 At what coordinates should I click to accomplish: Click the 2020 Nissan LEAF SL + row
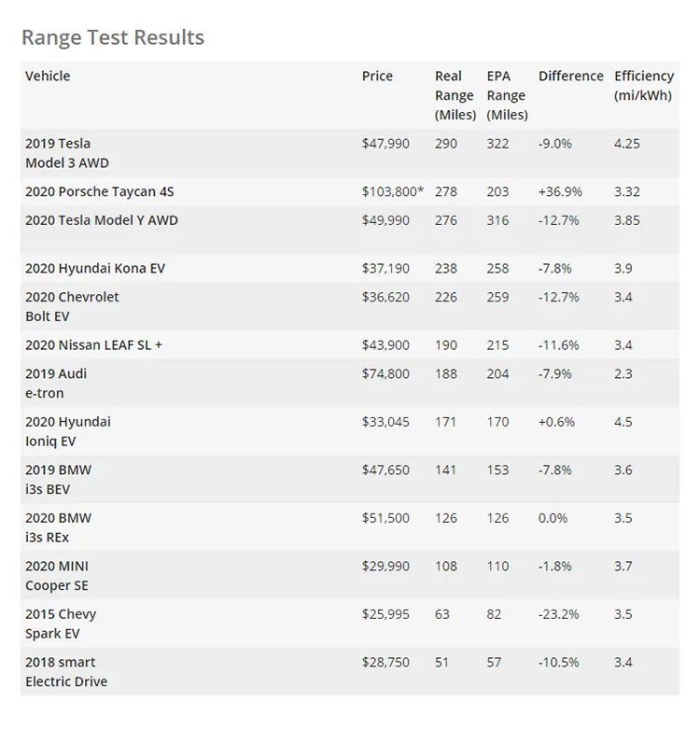point(350,345)
